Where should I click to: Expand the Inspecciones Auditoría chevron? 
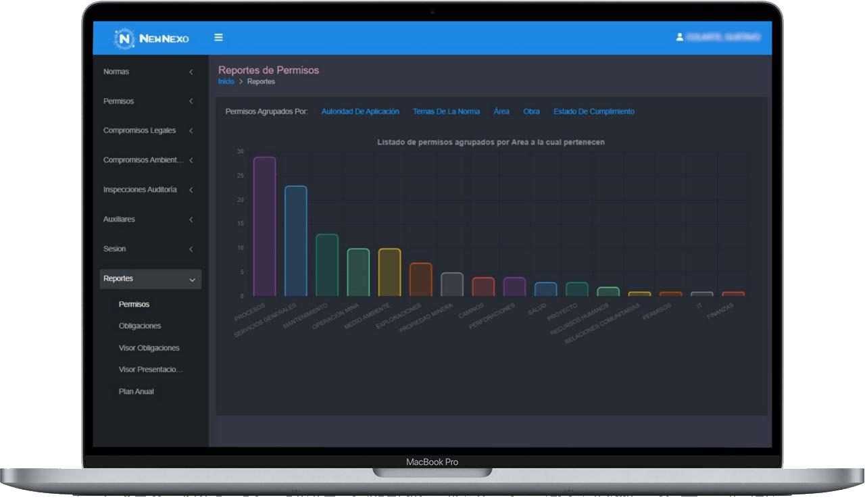point(191,190)
